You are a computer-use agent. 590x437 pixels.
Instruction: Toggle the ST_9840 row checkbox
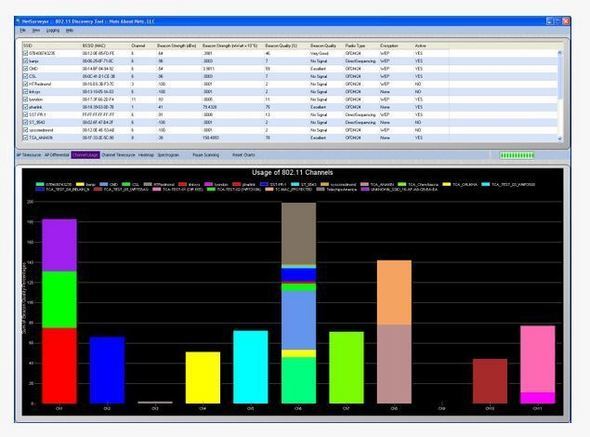(x=25, y=122)
